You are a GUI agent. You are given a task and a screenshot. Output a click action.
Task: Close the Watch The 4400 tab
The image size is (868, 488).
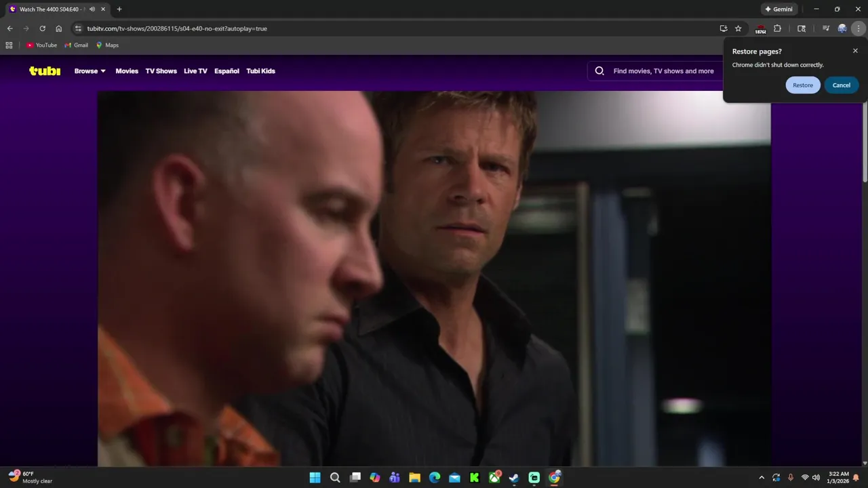pyautogui.click(x=104, y=9)
